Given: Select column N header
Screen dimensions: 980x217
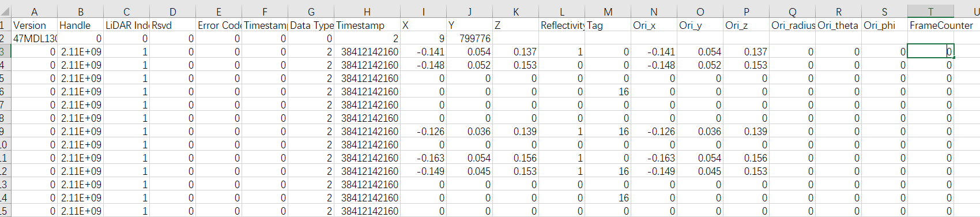Looking at the screenshot, I should point(654,12).
